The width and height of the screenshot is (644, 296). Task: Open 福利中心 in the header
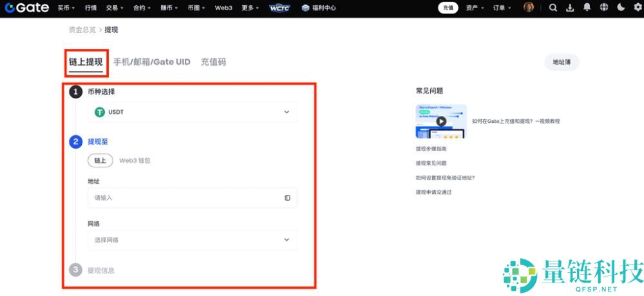tap(319, 8)
